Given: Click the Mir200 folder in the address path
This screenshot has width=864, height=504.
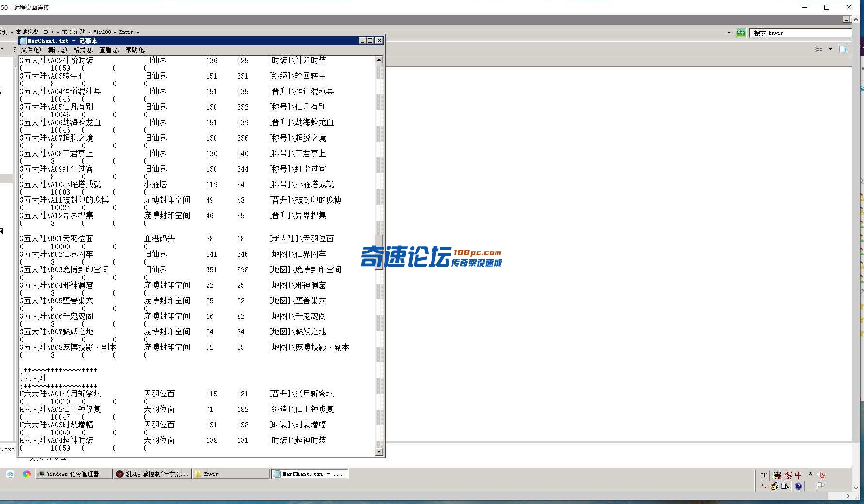Looking at the screenshot, I should pyautogui.click(x=102, y=32).
